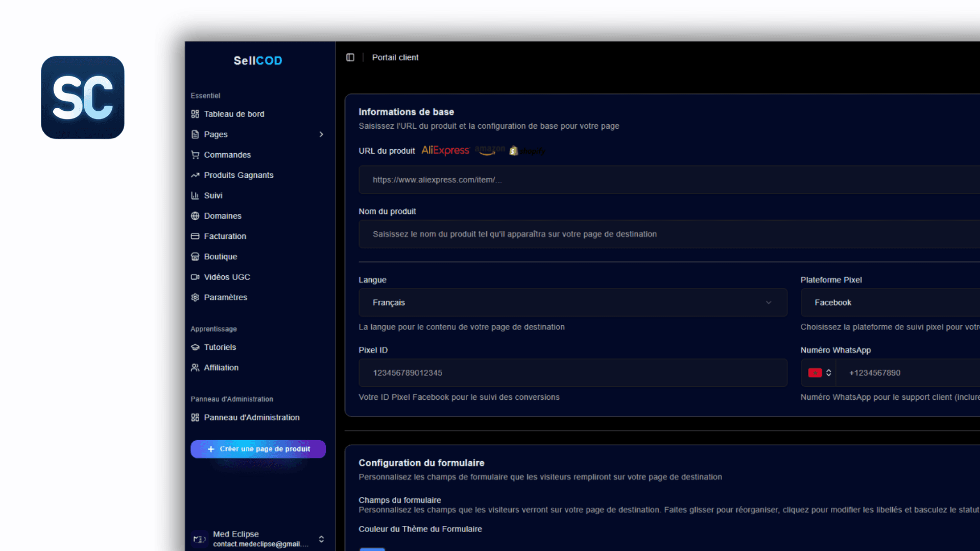Click the Pixel ID input field
The height and width of the screenshot is (551, 980).
tap(573, 373)
